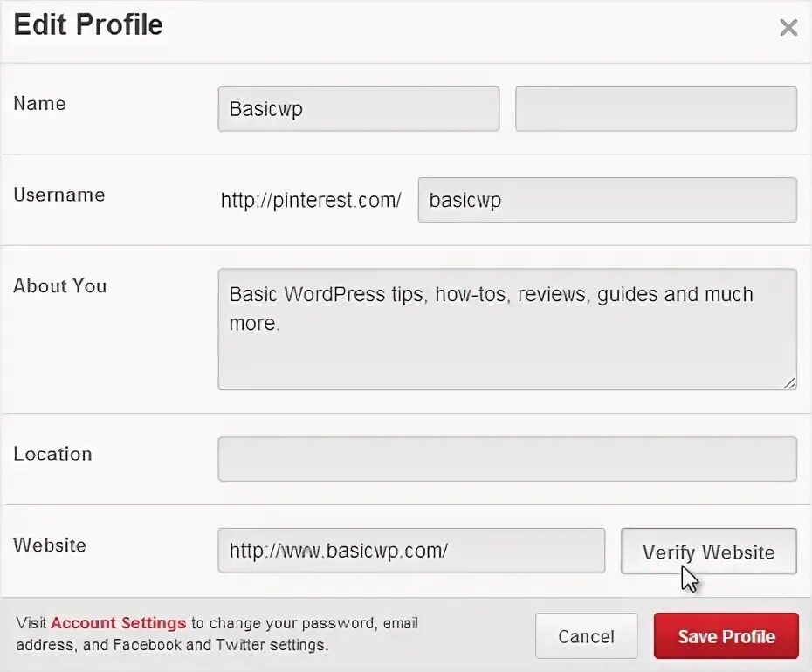Focus the username field with basicwp
Viewport: 812px width, 672px height.
[607, 200]
